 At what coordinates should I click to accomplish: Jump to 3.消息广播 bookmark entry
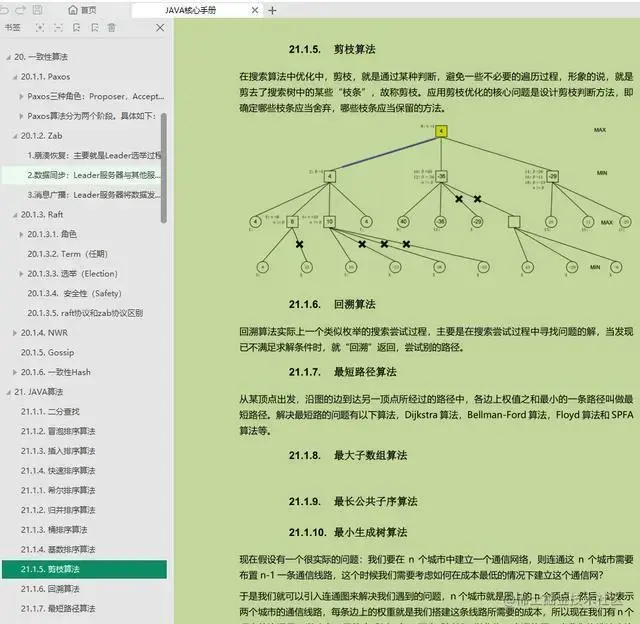(x=95, y=195)
